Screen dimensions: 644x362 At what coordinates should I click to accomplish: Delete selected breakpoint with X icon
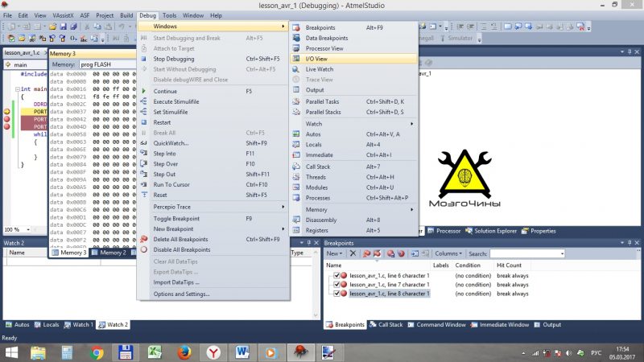pyautogui.click(x=353, y=253)
